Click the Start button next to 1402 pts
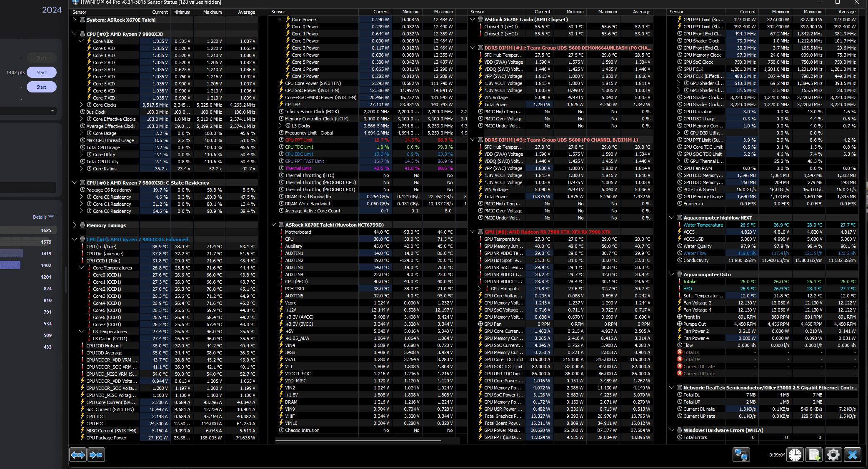Viewport: 868px width, 469px height. pos(41,72)
